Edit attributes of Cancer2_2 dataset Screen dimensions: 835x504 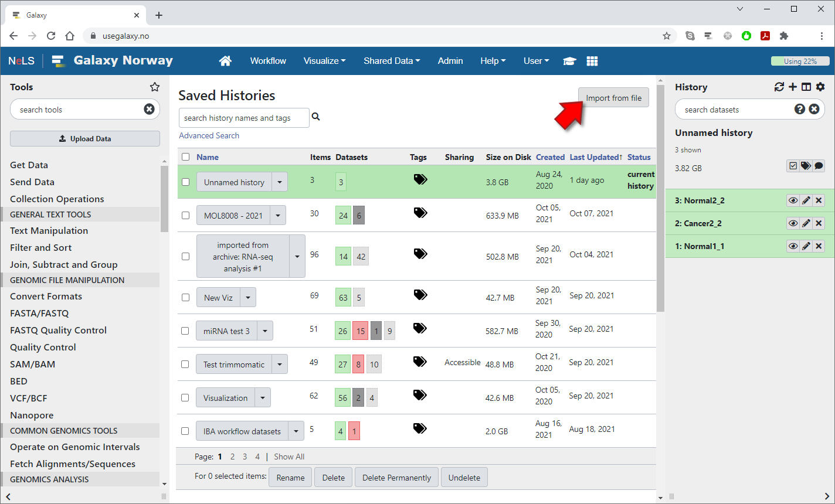[x=806, y=223]
